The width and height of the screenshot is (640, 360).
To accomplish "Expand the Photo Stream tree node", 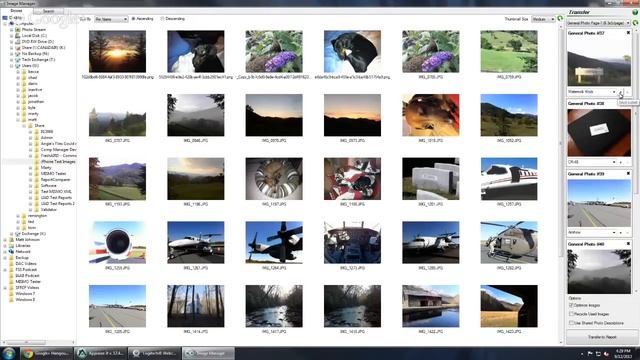I will [x=11, y=30].
